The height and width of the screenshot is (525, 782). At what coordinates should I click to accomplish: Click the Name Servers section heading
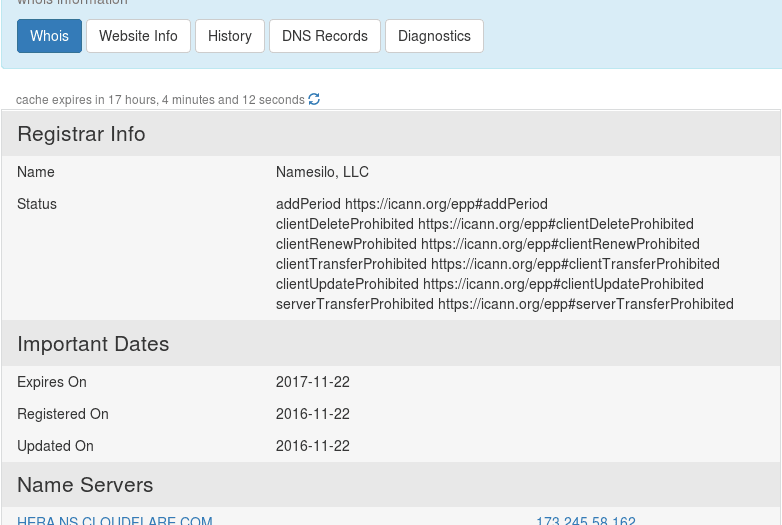tap(85, 485)
